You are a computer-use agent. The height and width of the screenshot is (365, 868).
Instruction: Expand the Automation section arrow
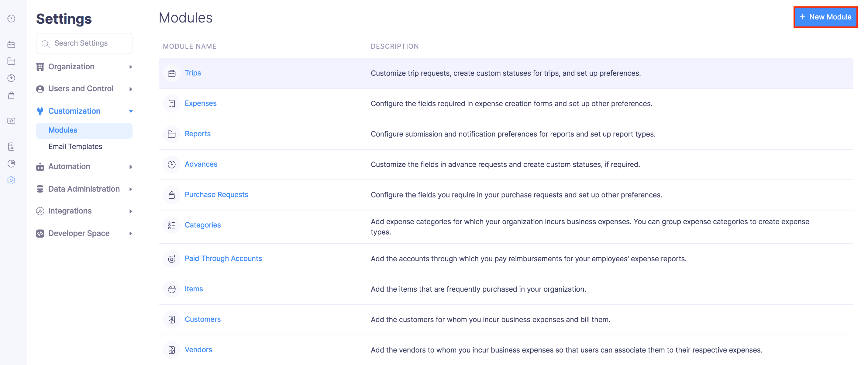(x=130, y=167)
